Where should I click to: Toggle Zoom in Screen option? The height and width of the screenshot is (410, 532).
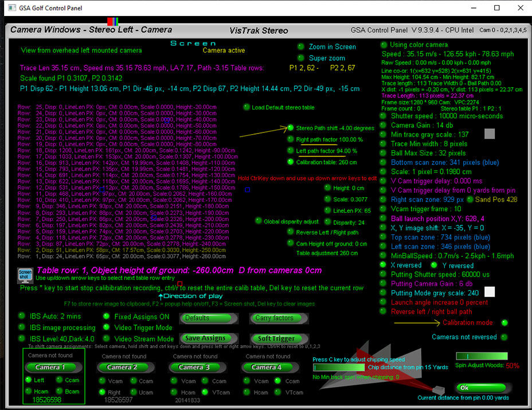point(301,46)
